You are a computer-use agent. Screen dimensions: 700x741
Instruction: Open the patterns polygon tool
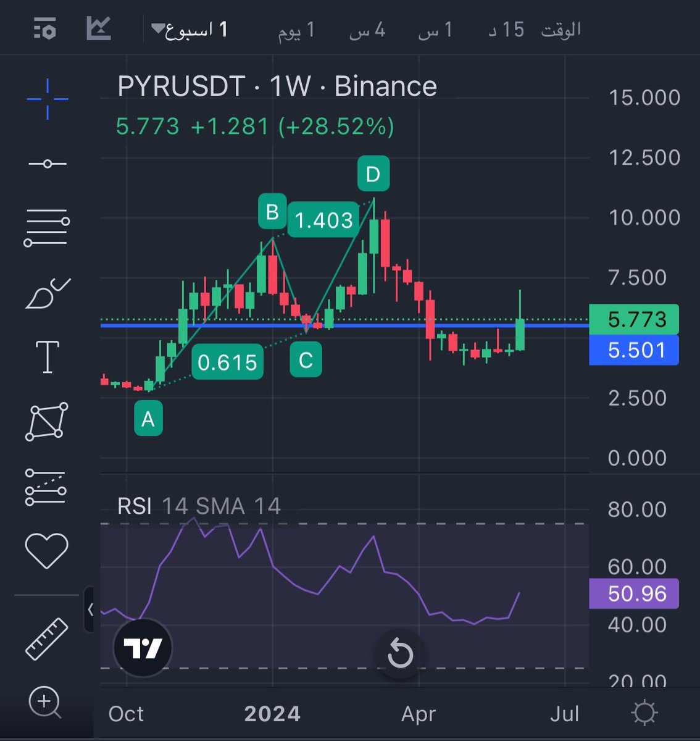[x=47, y=421]
